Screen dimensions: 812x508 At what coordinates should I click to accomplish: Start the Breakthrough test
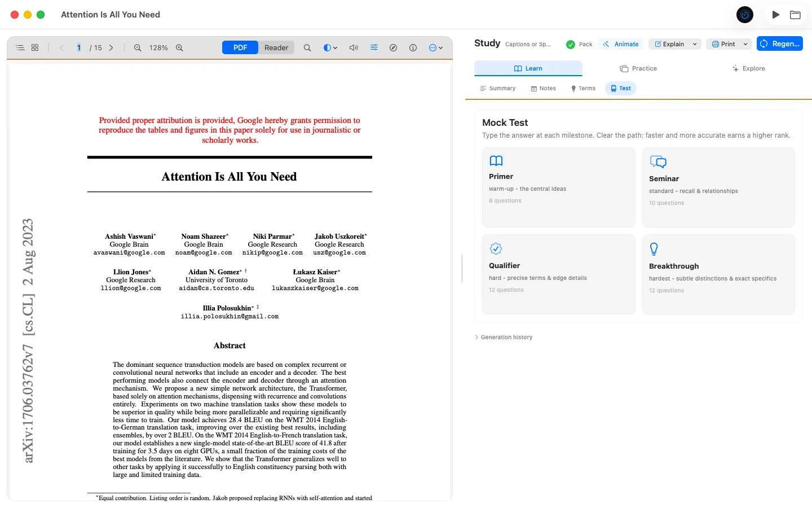718,274
